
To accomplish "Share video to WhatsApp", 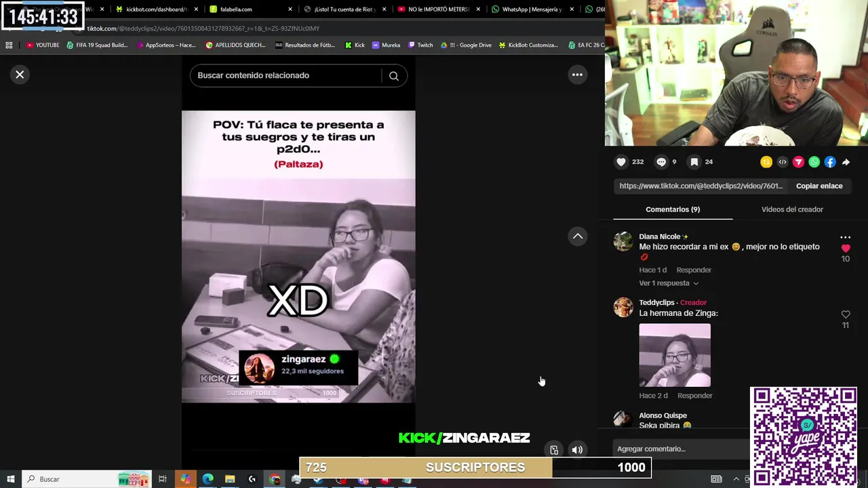I will click(814, 162).
